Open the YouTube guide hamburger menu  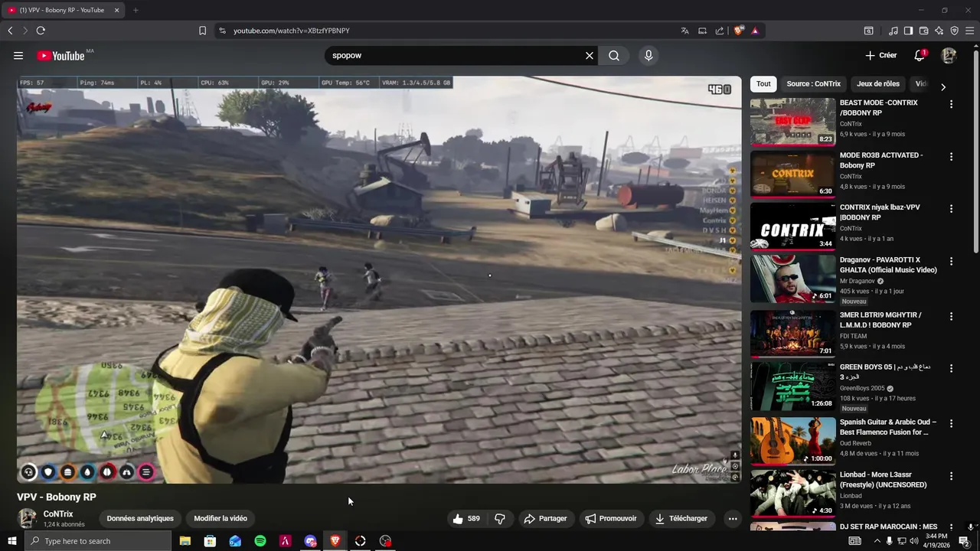pos(18,55)
